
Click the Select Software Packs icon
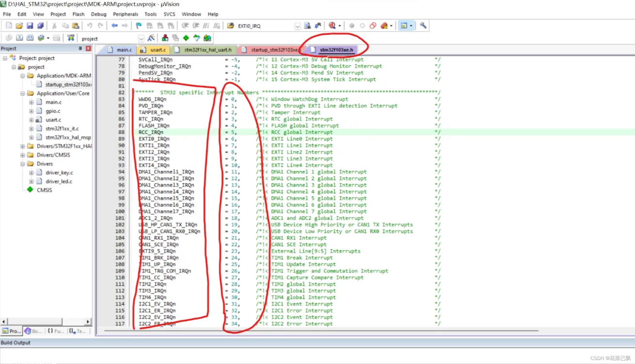click(x=196, y=38)
